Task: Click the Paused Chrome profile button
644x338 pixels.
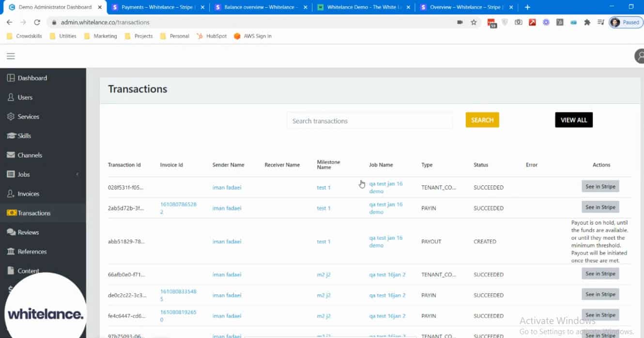Action: click(x=626, y=22)
